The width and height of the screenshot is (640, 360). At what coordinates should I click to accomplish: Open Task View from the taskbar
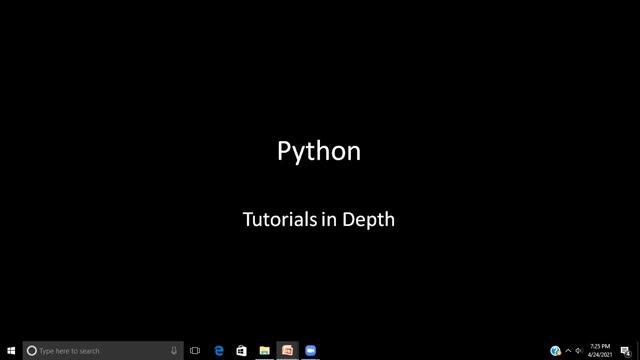[x=195, y=351]
